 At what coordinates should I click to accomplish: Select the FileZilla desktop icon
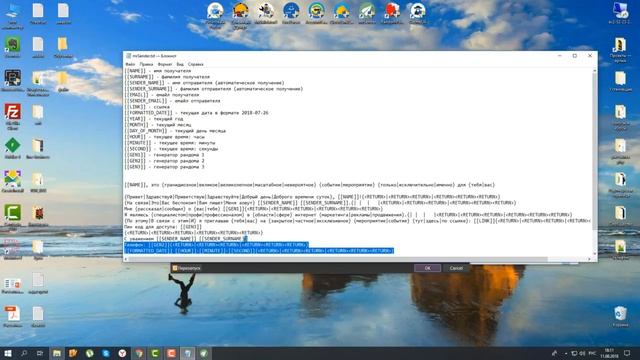(13, 116)
